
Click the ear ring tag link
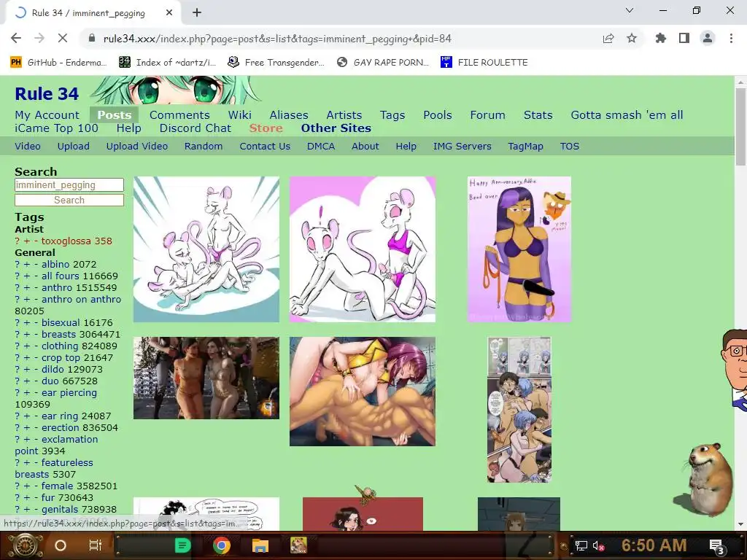pos(60,416)
